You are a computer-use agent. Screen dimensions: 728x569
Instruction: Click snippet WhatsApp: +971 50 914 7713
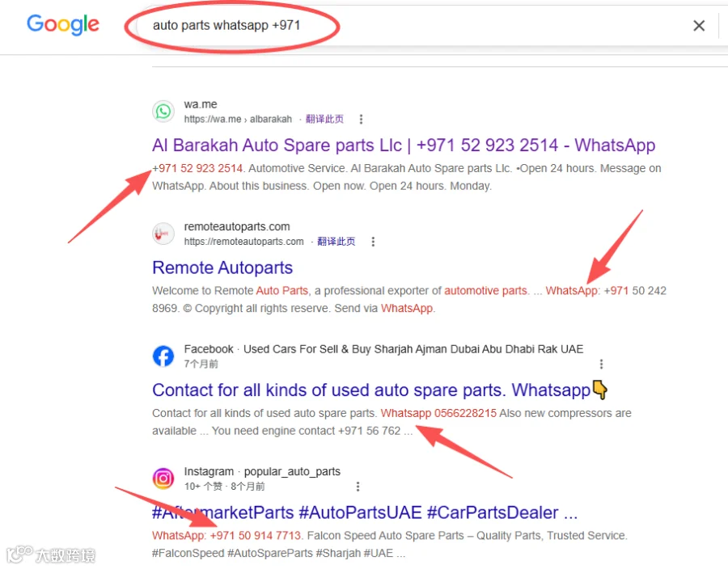pyautogui.click(x=227, y=536)
